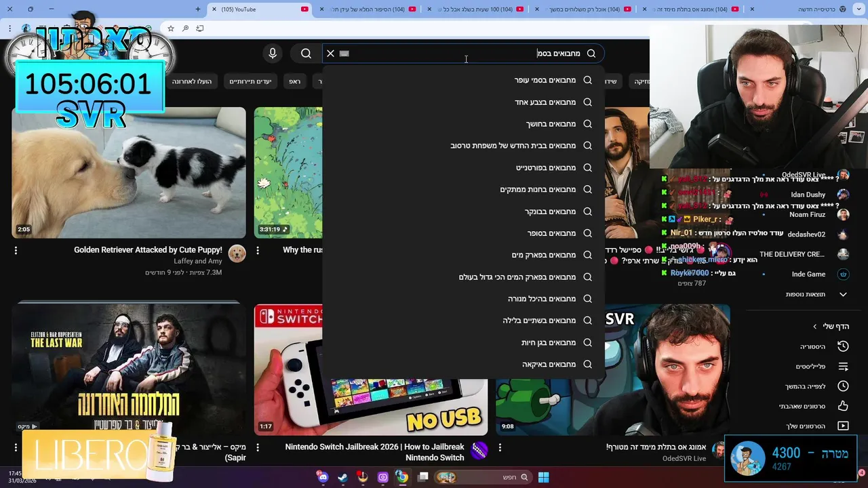Open הסרטונים שלך your videos item
The height and width of the screenshot is (488, 868).
click(x=817, y=426)
